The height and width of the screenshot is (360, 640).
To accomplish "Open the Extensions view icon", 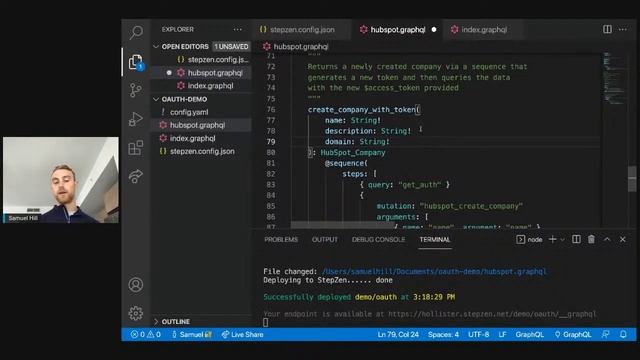I will (x=136, y=147).
